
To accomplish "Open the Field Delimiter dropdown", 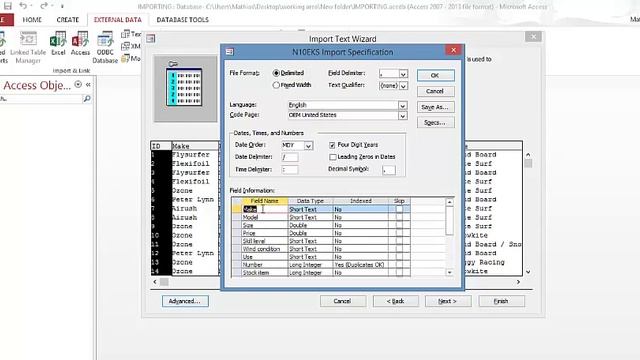I will (x=403, y=73).
